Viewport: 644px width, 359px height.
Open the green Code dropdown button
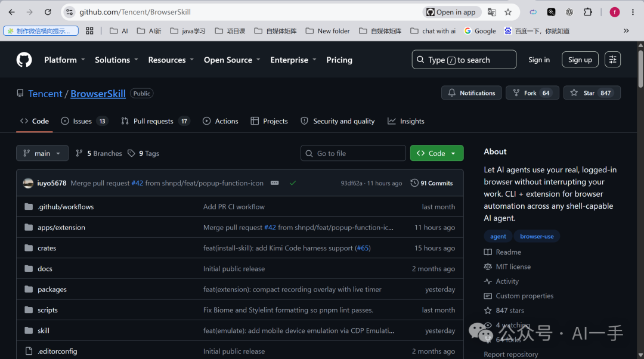436,153
